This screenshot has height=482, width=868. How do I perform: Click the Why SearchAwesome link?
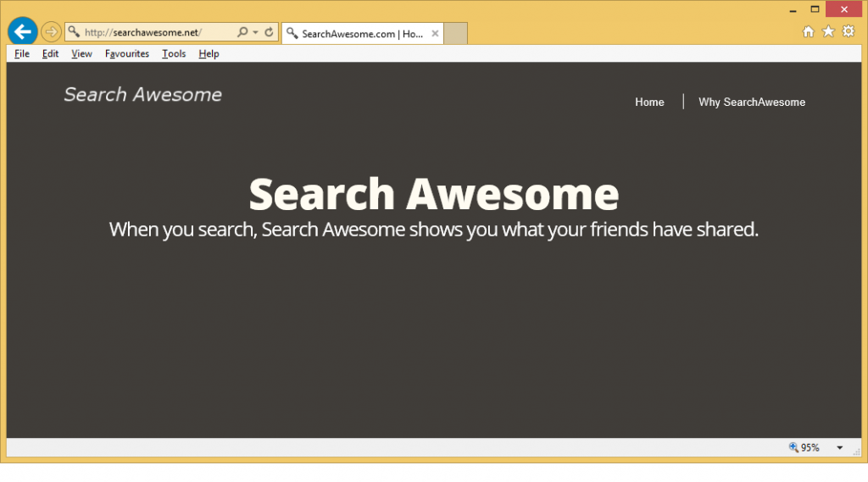[x=752, y=102]
